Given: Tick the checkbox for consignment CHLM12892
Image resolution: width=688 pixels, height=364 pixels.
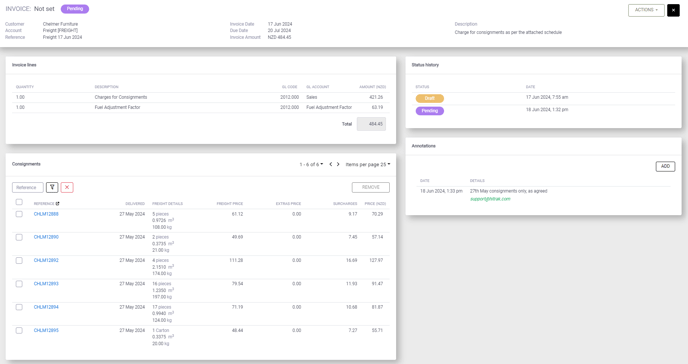Looking at the screenshot, I should [x=19, y=261].
